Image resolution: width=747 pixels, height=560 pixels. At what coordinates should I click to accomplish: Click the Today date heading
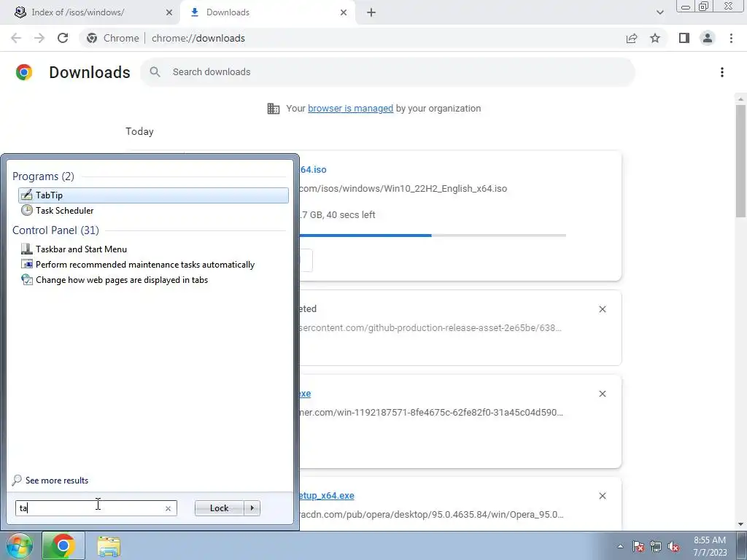point(139,131)
